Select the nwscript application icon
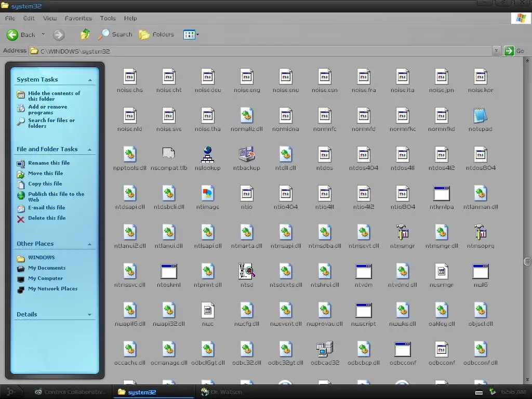 (x=363, y=311)
